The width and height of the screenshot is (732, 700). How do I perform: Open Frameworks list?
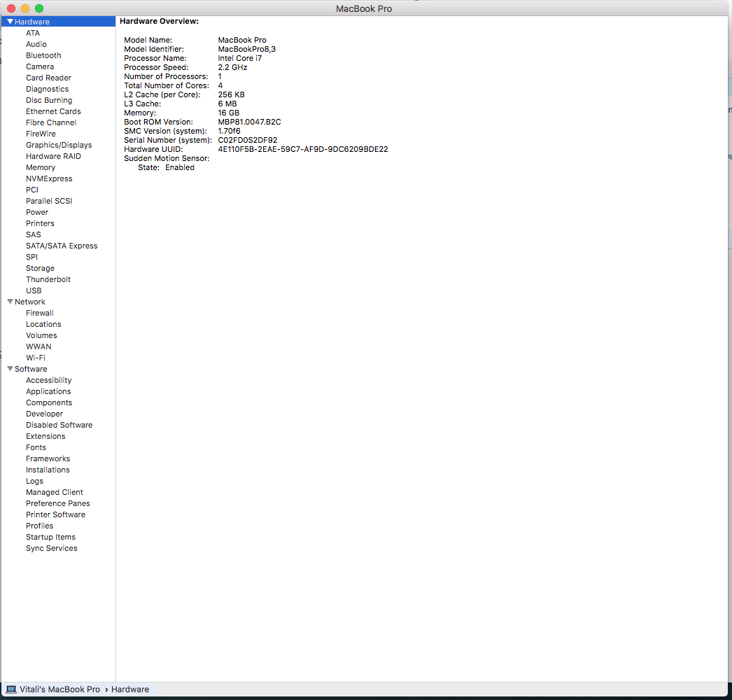[x=48, y=458]
